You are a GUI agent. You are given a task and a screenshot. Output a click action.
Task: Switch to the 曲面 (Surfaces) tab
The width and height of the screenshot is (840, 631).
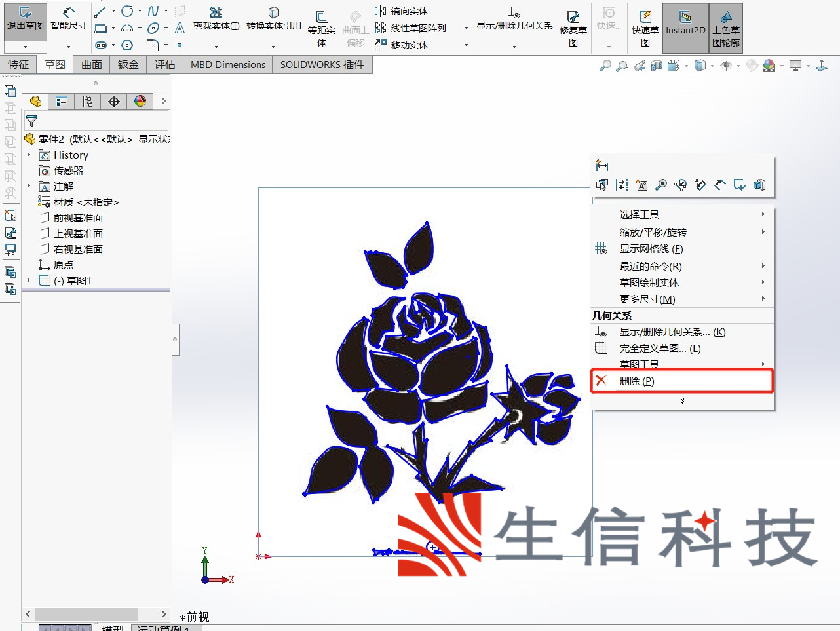[x=92, y=64]
